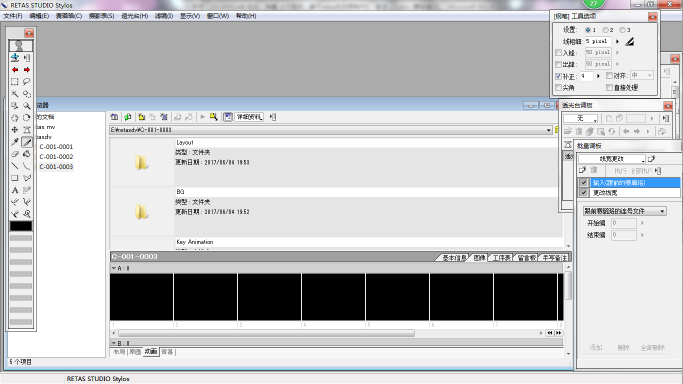Select the straight line tool
The height and width of the screenshot is (384, 683).
pyautogui.click(x=15, y=166)
